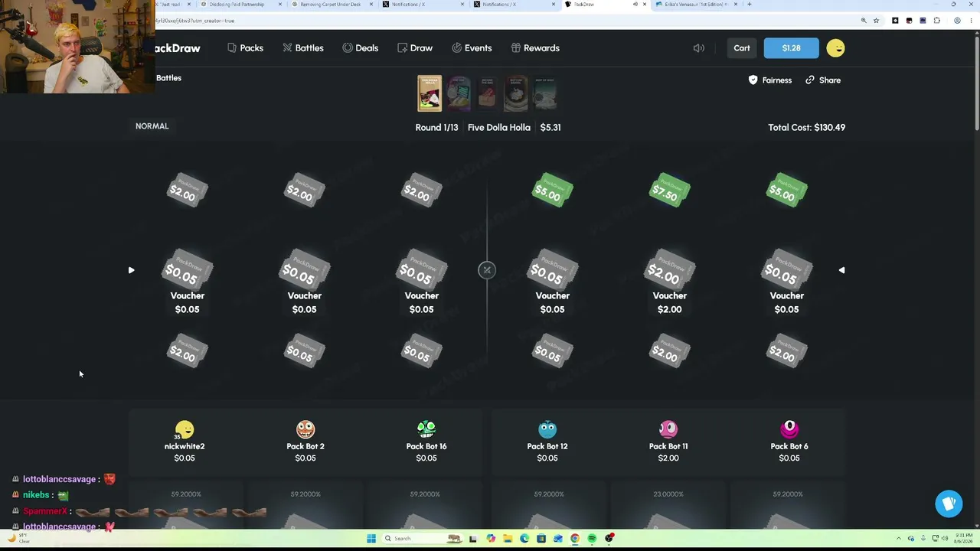The width and height of the screenshot is (980, 551).
Task: Click the zoom magnifier icon in the address bar
Action: pos(864,21)
